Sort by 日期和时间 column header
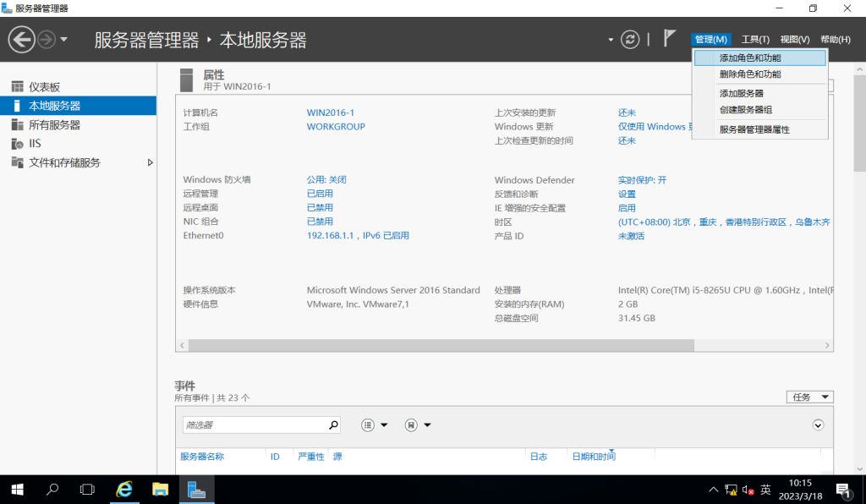This screenshot has width=866, height=504. (594, 457)
